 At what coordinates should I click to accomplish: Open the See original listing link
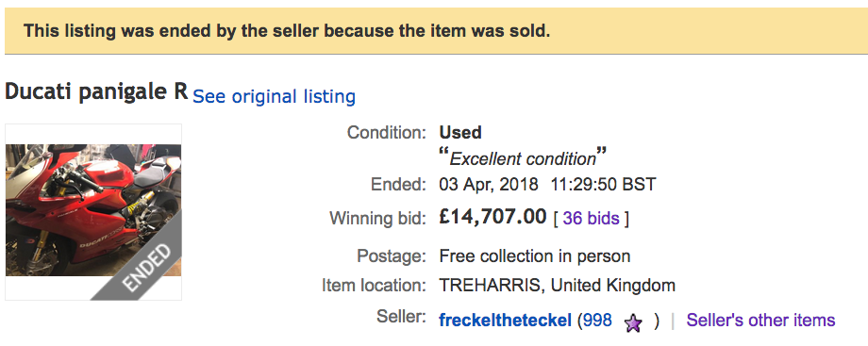[274, 96]
